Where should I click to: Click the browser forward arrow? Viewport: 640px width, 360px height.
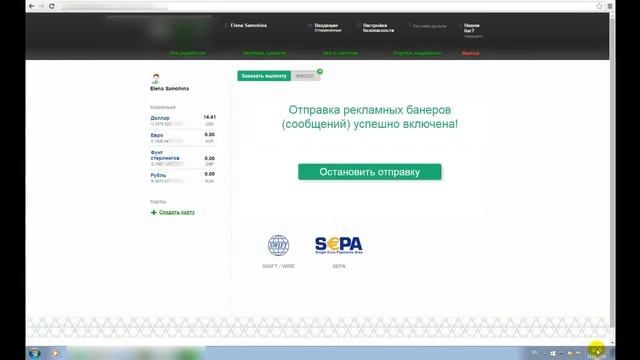point(41,6)
